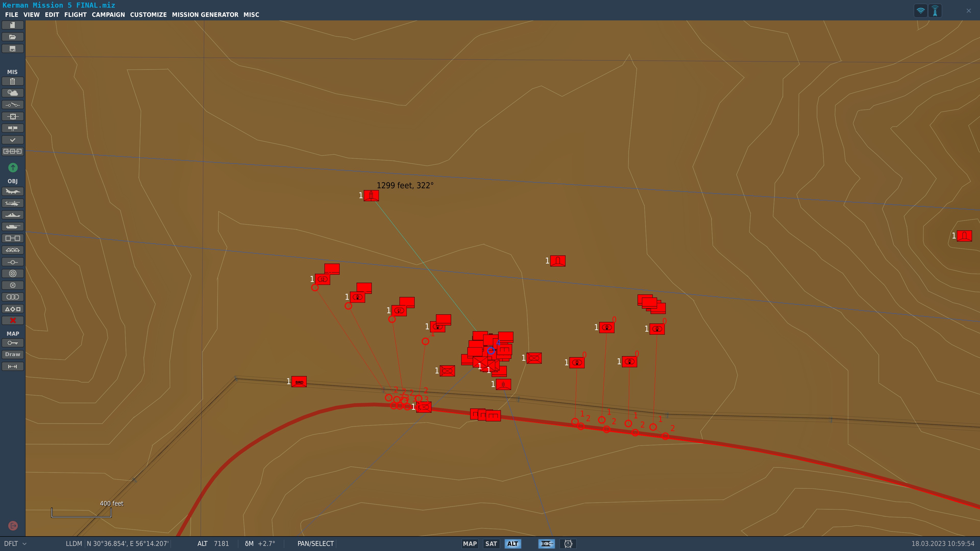
Task: Select the ground vehicle tank tool
Action: point(13,227)
